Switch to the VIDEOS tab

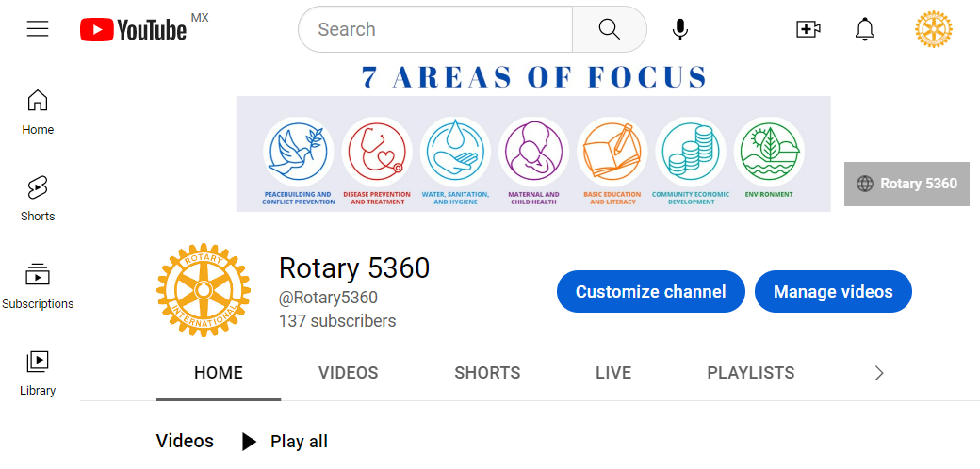point(348,374)
